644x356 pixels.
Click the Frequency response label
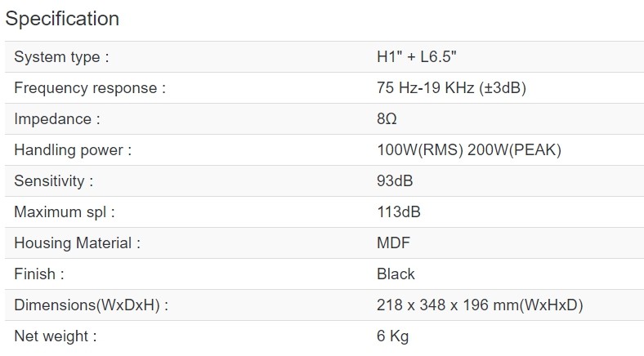pos(90,88)
